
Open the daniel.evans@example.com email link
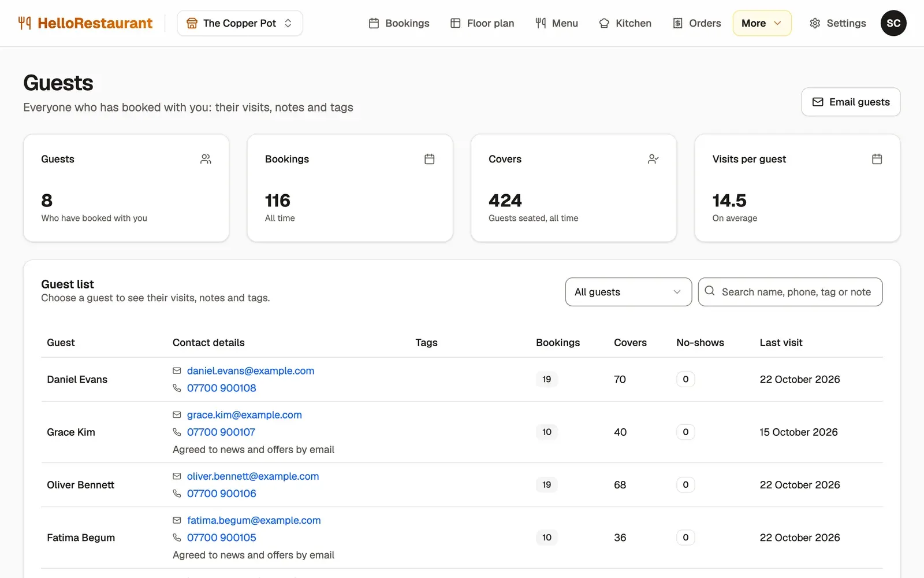pyautogui.click(x=251, y=370)
